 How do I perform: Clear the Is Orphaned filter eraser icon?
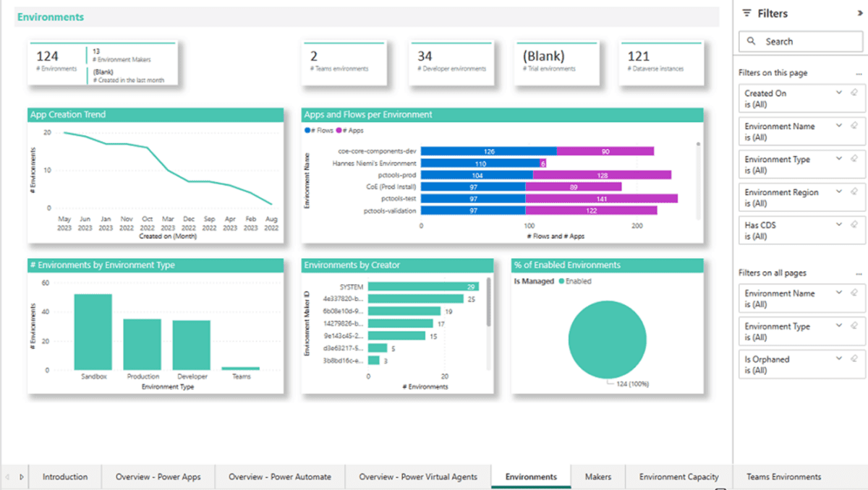pyautogui.click(x=854, y=359)
